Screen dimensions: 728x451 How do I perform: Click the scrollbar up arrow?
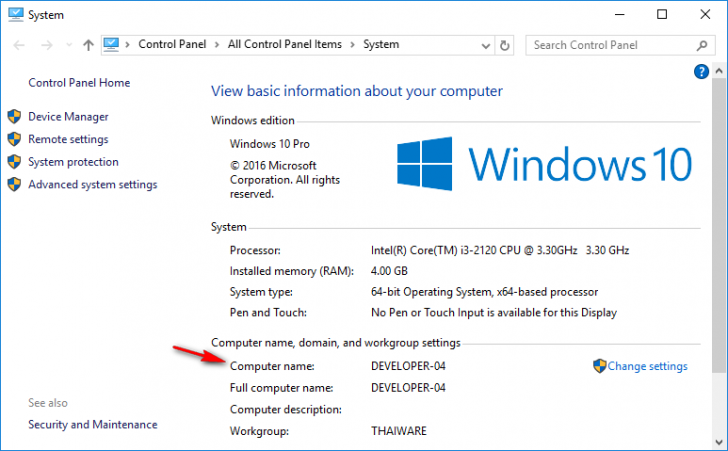(x=719, y=71)
